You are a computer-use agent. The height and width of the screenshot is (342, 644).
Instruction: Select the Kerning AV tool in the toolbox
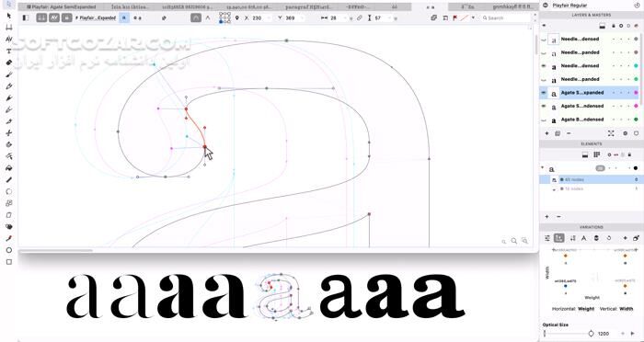coord(9,39)
